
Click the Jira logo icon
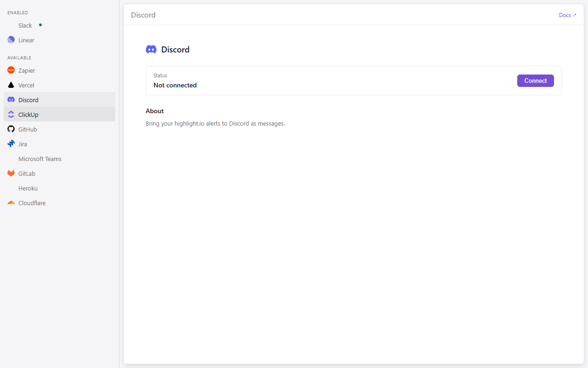click(x=11, y=144)
